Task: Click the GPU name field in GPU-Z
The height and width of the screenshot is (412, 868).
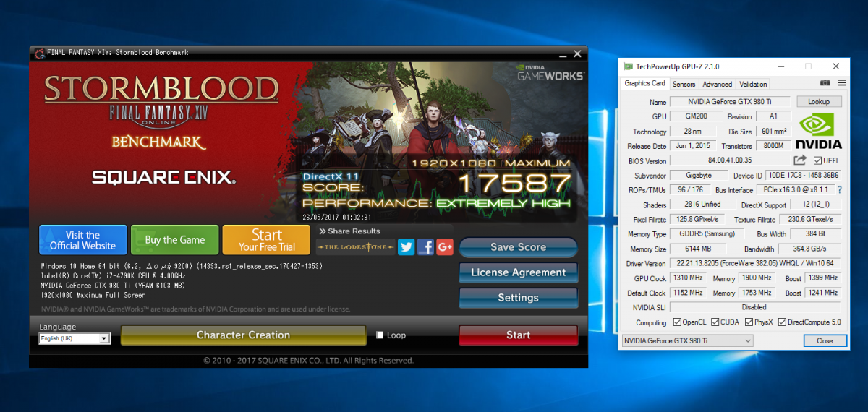Action: tap(730, 102)
